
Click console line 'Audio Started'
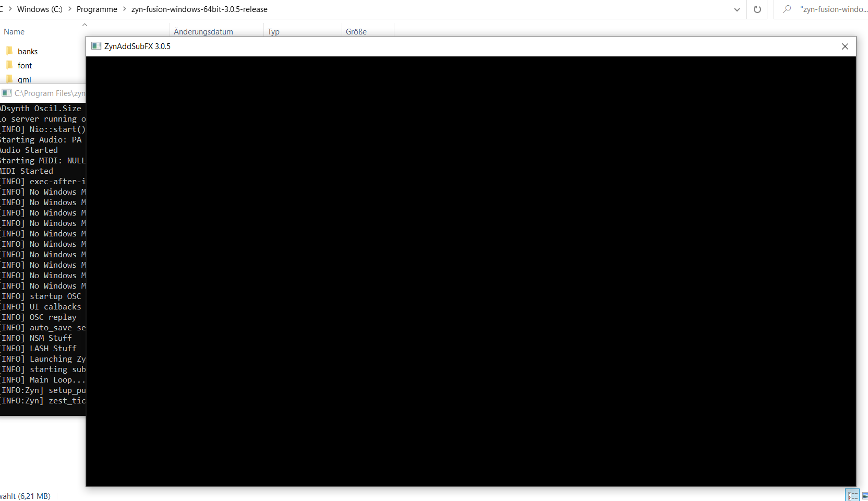pyautogui.click(x=29, y=150)
